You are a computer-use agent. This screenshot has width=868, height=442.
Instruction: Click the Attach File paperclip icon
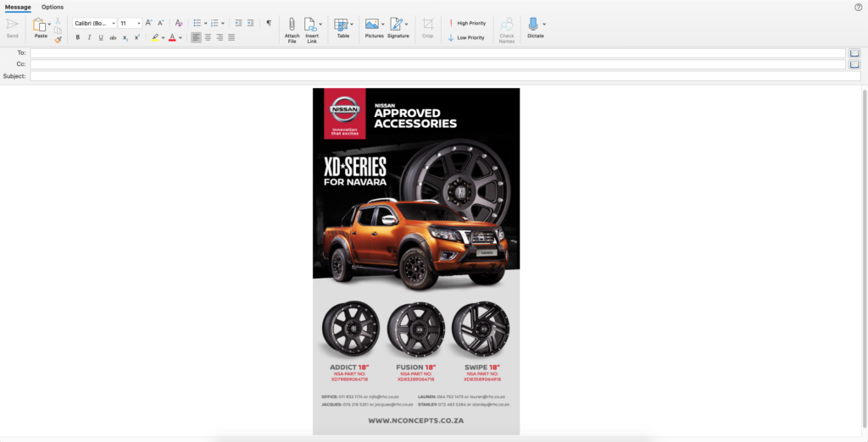click(x=292, y=25)
